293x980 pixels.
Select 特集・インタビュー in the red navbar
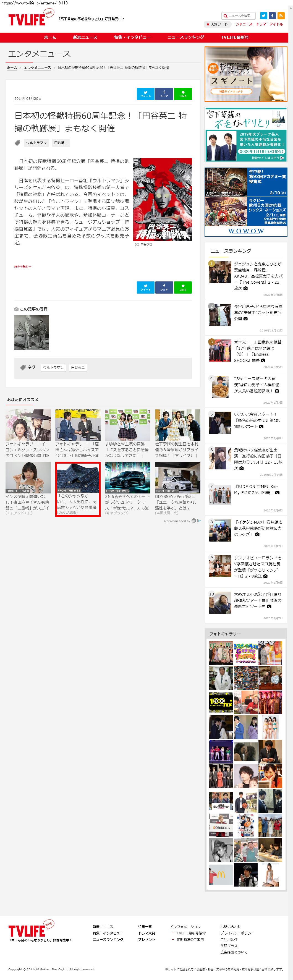132,37
